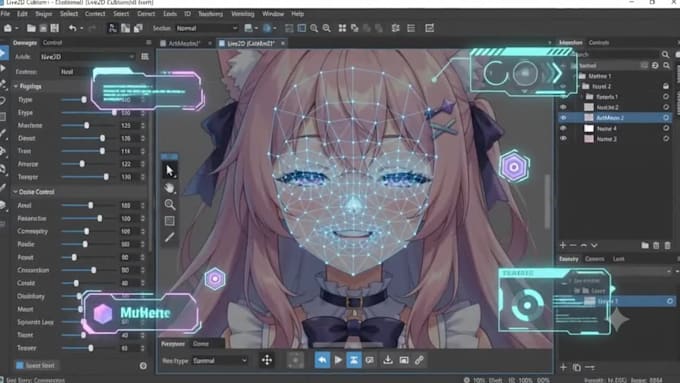Collapse the Dome Control group
This screenshot has width=680, height=383.
(16, 192)
